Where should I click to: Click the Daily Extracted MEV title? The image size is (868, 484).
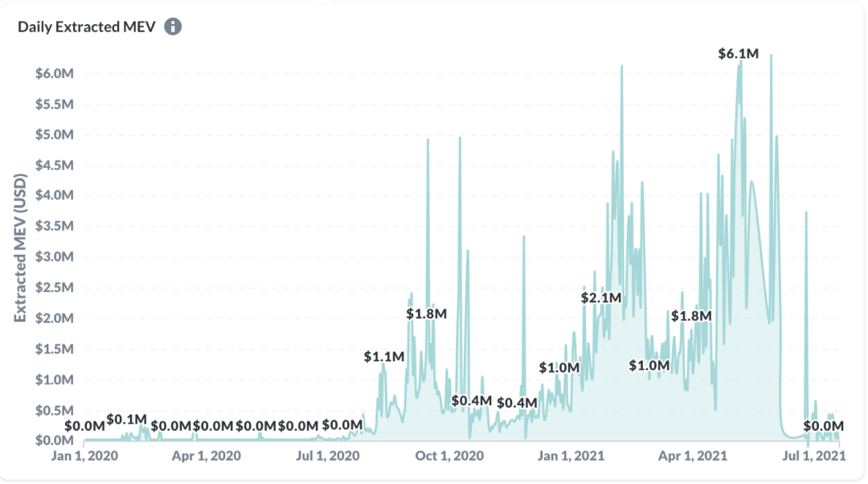[x=86, y=27]
